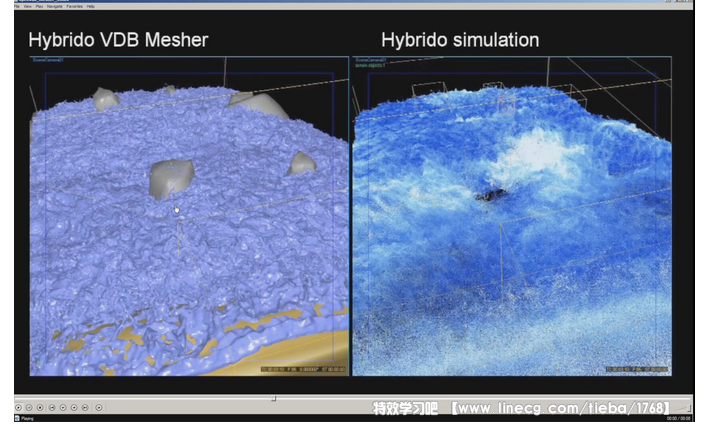Click the Skip Back (previous) control button
Screen dimensions: 704x425
52,407
